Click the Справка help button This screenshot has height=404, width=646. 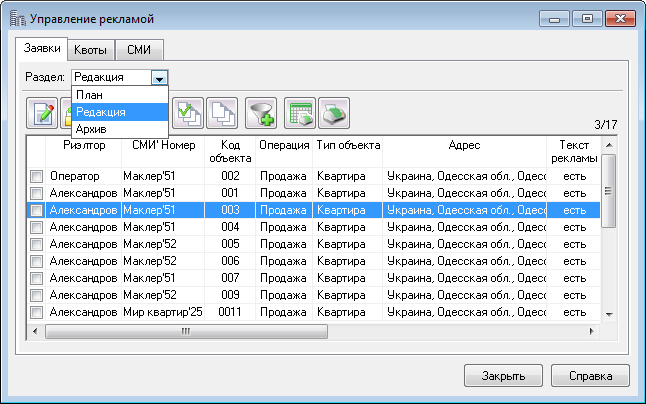[x=590, y=376]
